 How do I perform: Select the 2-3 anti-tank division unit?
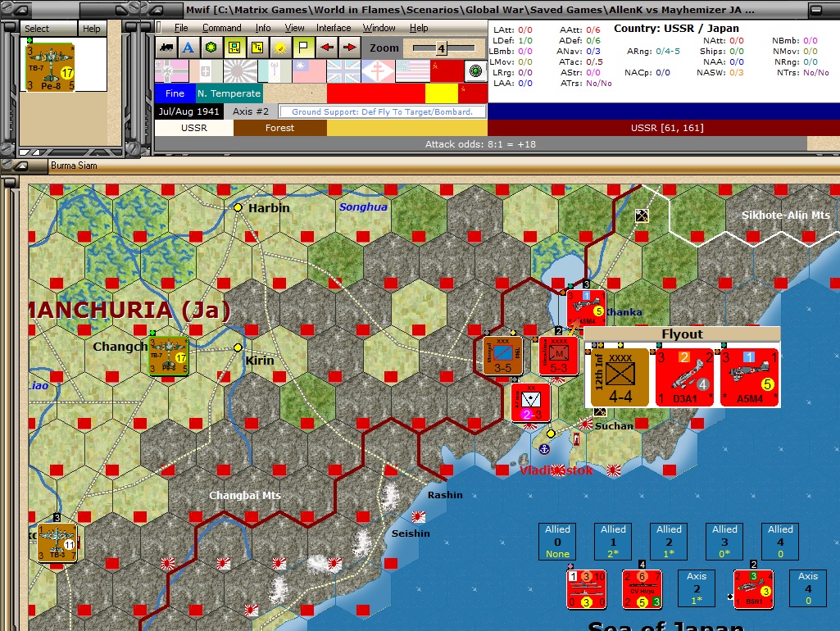531,402
